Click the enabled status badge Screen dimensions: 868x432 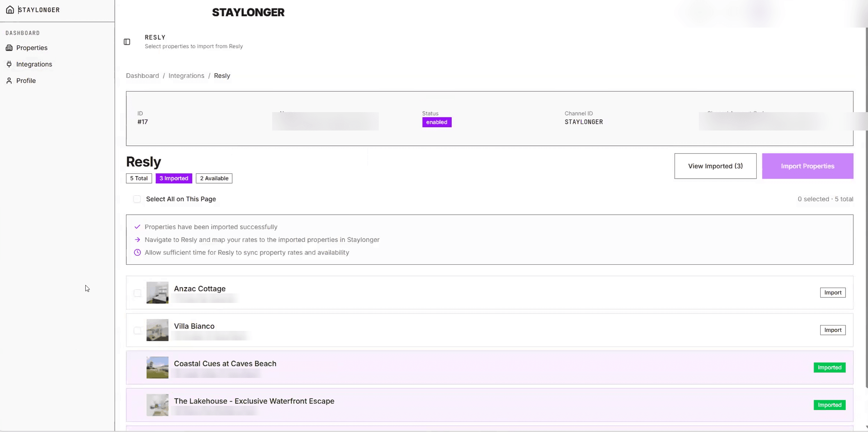click(x=437, y=122)
